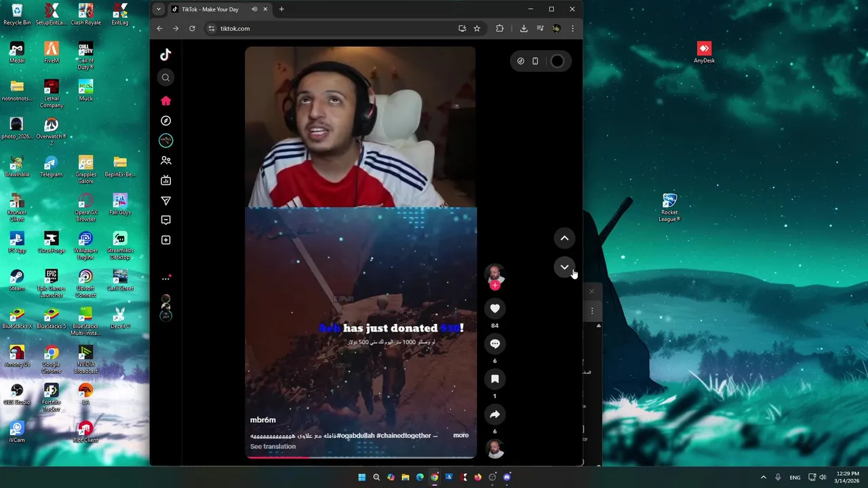Open the Friends icon in TikTok sidebar
Image resolution: width=868 pixels, height=488 pixels.
click(165, 161)
